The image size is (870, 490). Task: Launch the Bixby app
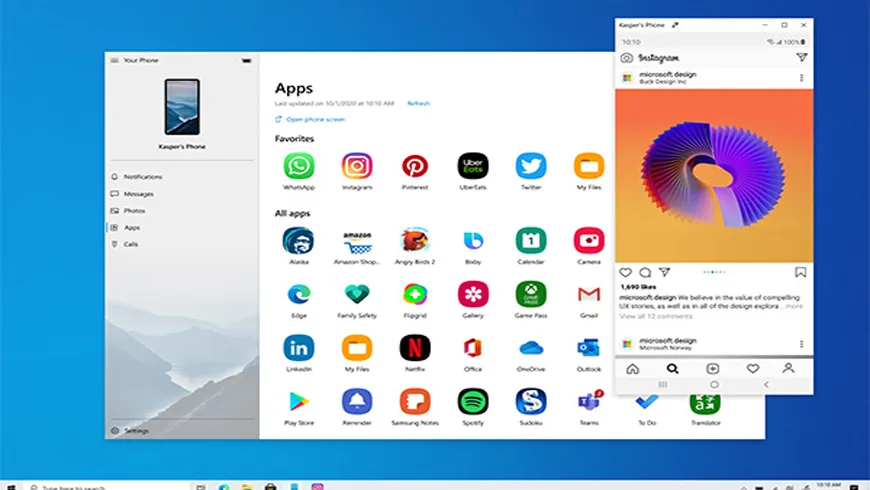473,241
